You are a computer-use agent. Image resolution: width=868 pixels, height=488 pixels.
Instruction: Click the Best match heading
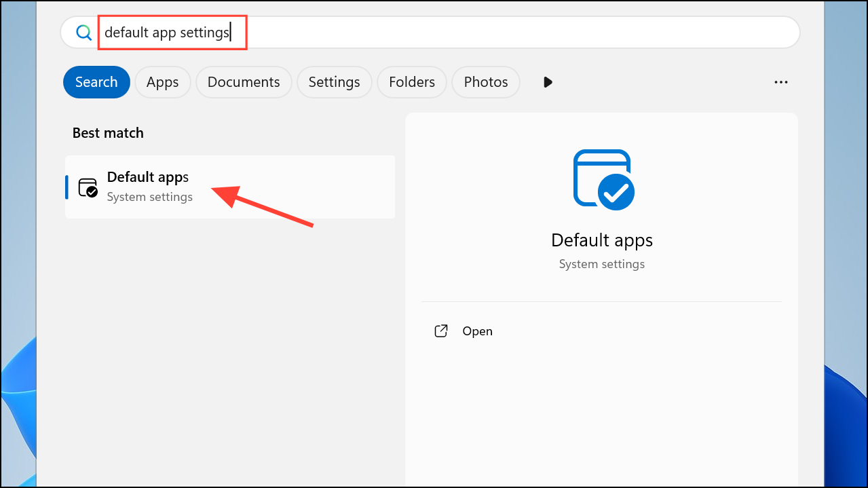point(108,133)
